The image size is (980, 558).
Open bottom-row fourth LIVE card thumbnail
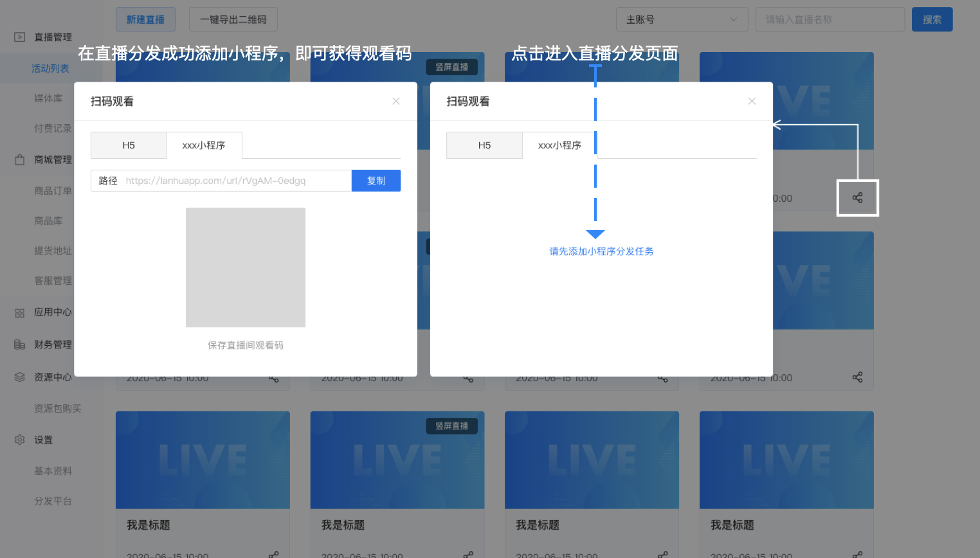(786, 460)
